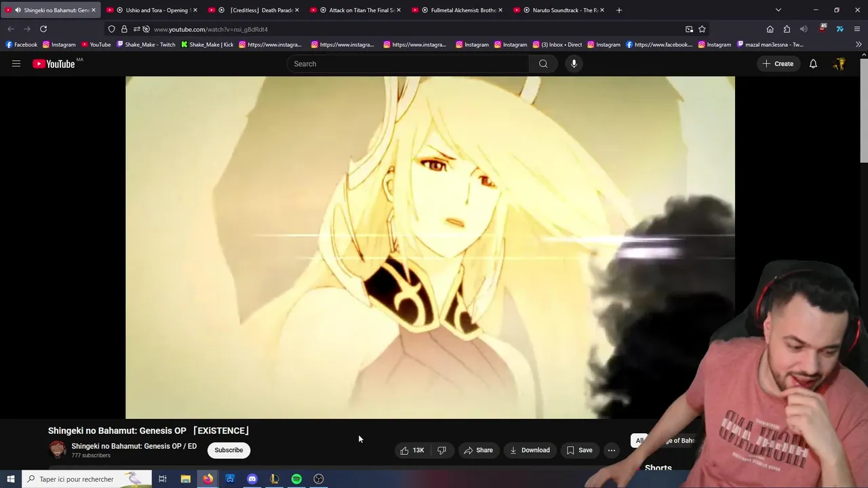View site security padlock info
This screenshot has height=488, width=868.
(x=124, y=29)
